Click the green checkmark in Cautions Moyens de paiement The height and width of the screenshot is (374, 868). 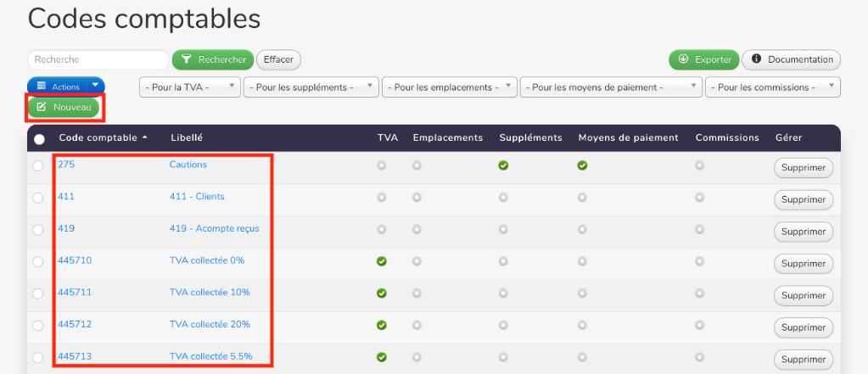[582, 165]
